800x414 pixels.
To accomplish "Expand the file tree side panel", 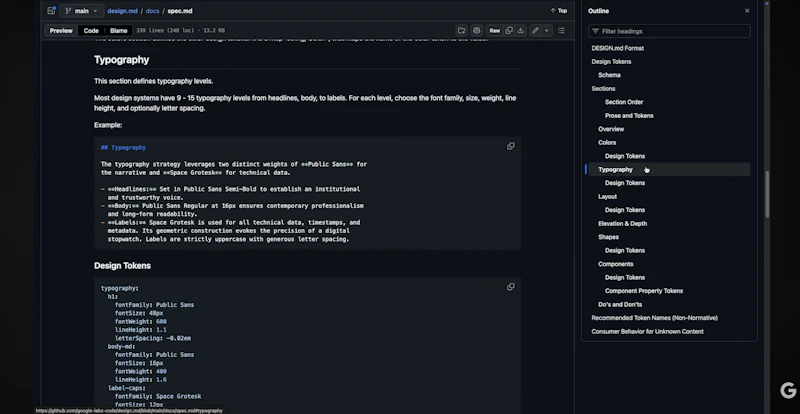I will (51, 11).
